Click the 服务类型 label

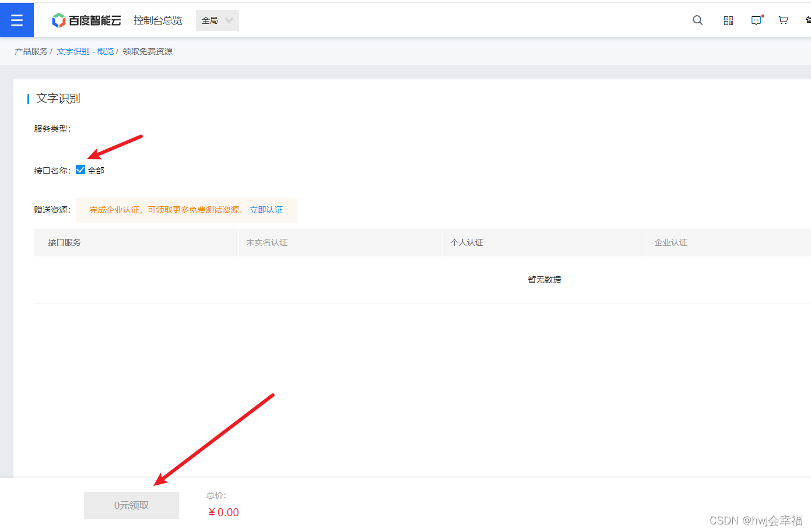pyautogui.click(x=52, y=129)
